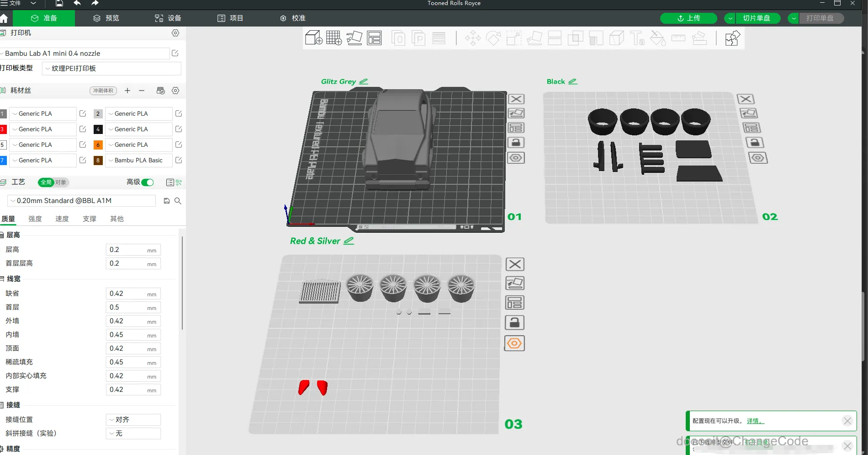Open the 详情 link in upgrade notification

[x=755, y=421]
